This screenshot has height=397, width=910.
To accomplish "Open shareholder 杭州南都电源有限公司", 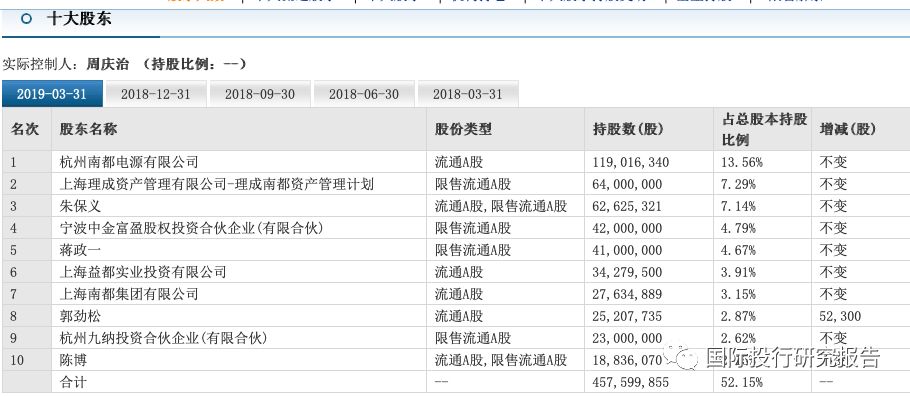I will pos(129,162).
